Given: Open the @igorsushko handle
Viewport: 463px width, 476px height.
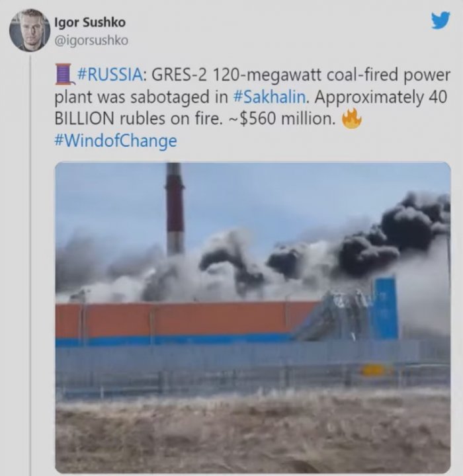Looking at the screenshot, I should point(91,40).
